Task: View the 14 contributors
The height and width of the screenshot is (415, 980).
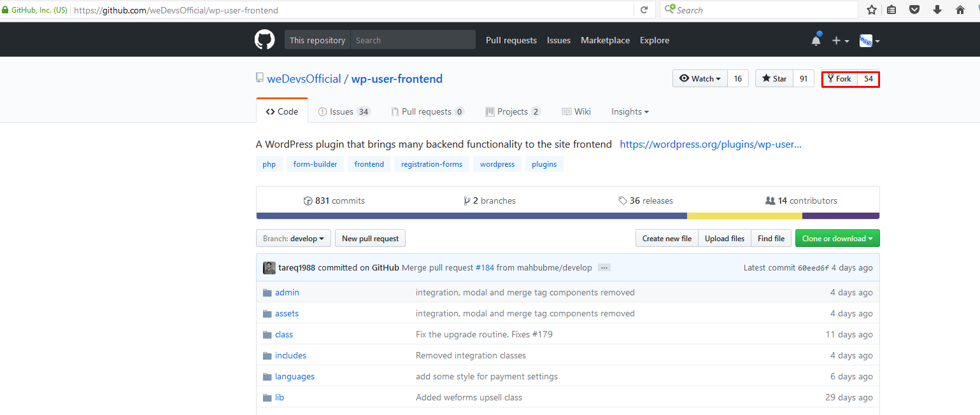Action: (x=801, y=200)
